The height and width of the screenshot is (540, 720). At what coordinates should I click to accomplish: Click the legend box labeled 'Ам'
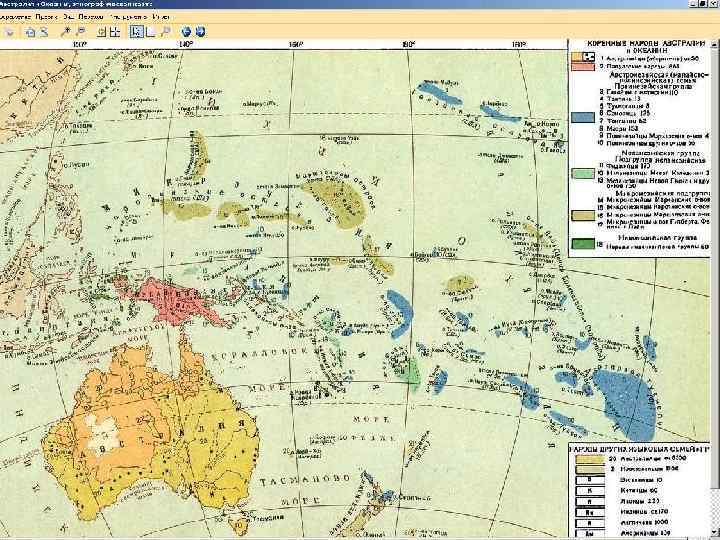590,533
